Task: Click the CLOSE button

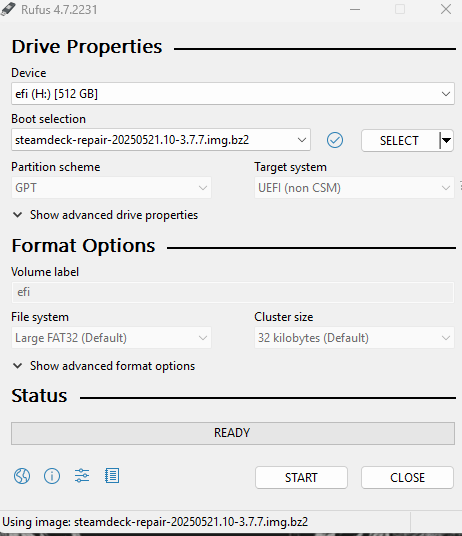Action: pyautogui.click(x=407, y=478)
